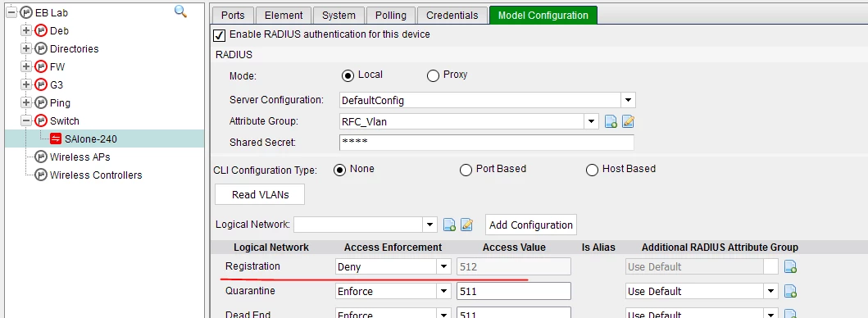Select Wireless APs in the tree

[x=80, y=157]
